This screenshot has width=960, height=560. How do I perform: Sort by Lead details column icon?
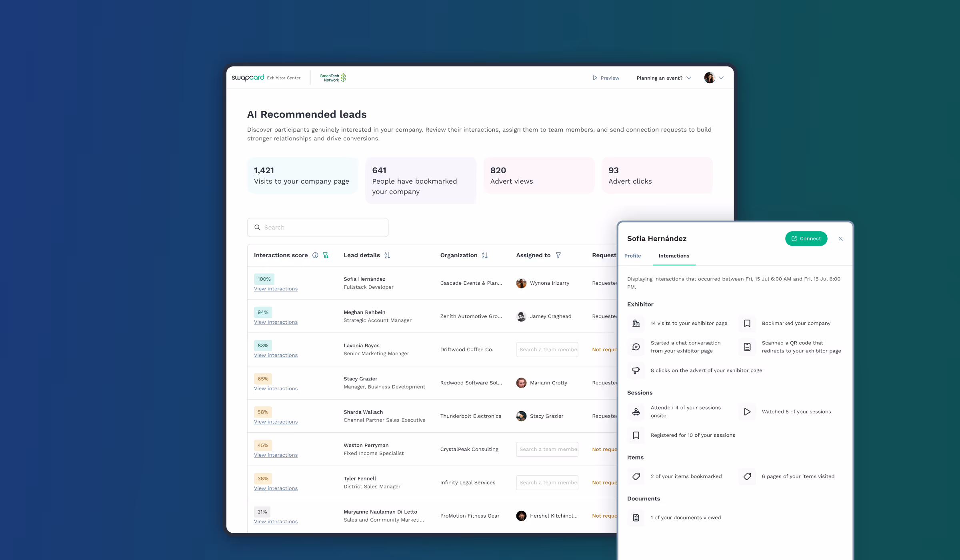point(387,255)
